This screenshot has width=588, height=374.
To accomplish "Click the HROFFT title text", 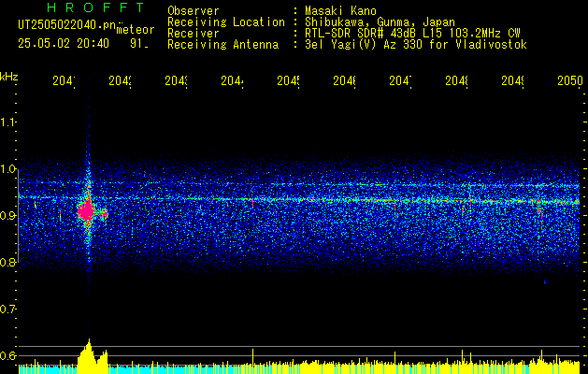I will tap(95, 7).
